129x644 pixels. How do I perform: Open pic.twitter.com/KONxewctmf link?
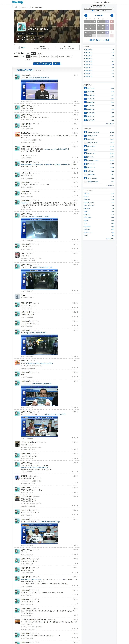[39, 78]
